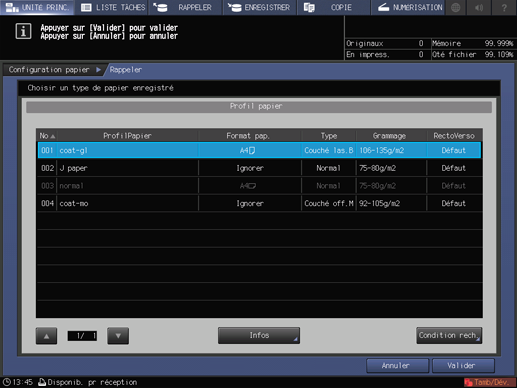Screen dimensions: 517x388
Task: Cancel with the Annuler button
Action: click(x=397, y=366)
